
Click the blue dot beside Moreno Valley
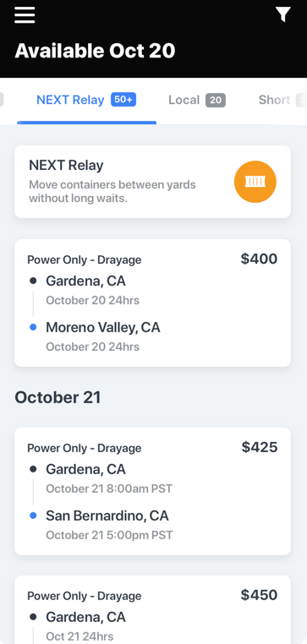[x=33, y=327]
